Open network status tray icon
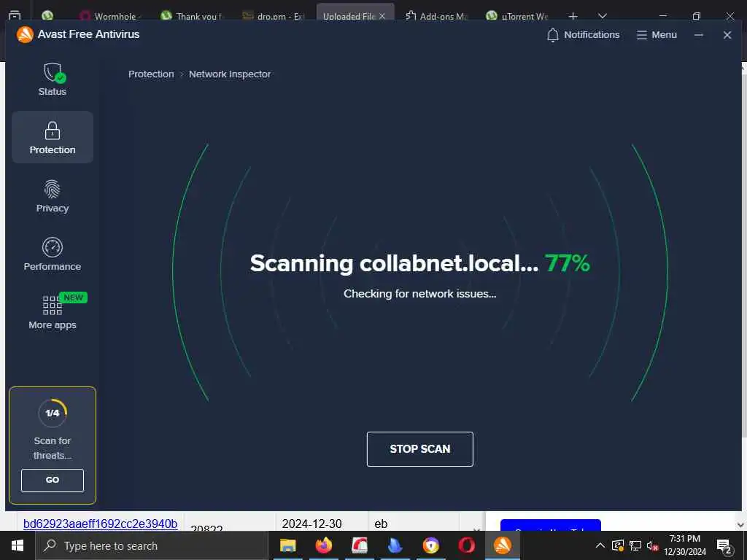Viewport: 747px width, 560px height. tap(635, 545)
